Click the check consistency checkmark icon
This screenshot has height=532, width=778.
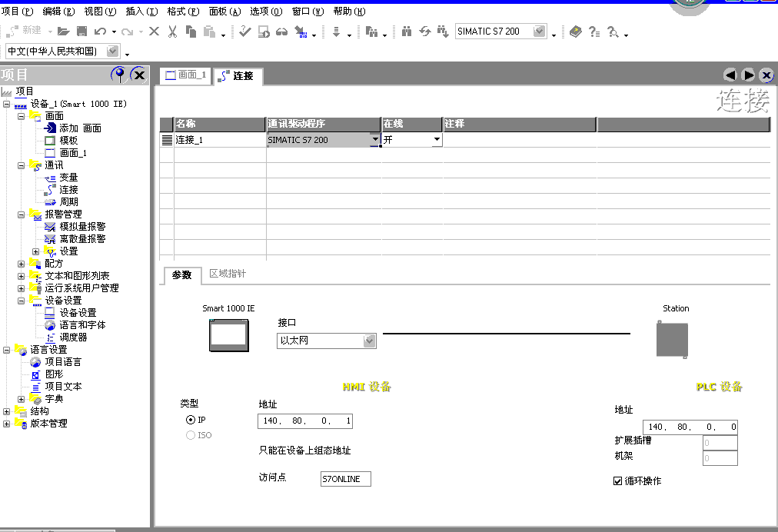tap(244, 32)
